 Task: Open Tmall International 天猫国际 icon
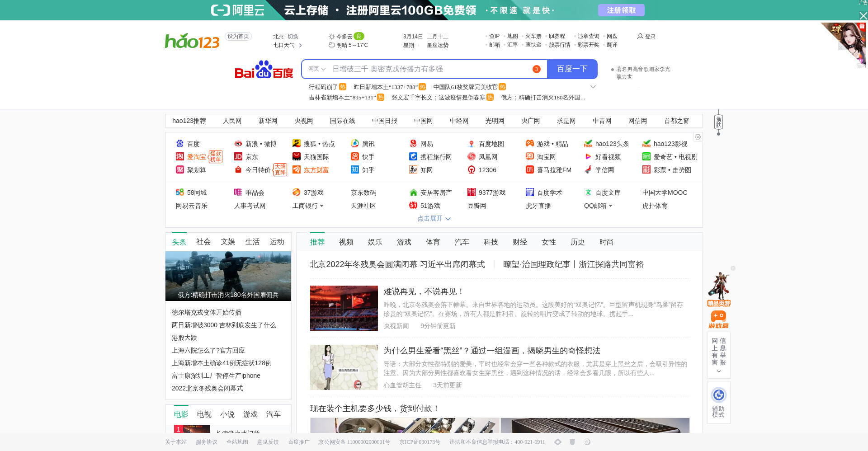[297, 157]
